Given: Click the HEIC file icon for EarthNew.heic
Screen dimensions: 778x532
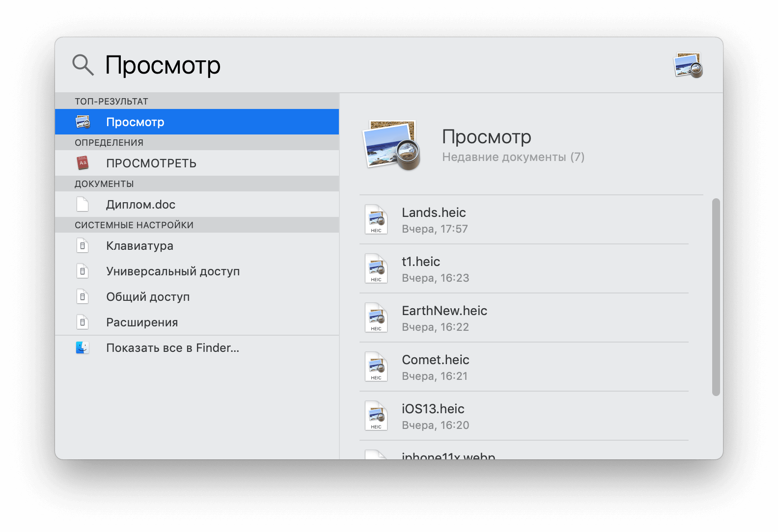Looking at the screenshot, I should coord(376,318).
